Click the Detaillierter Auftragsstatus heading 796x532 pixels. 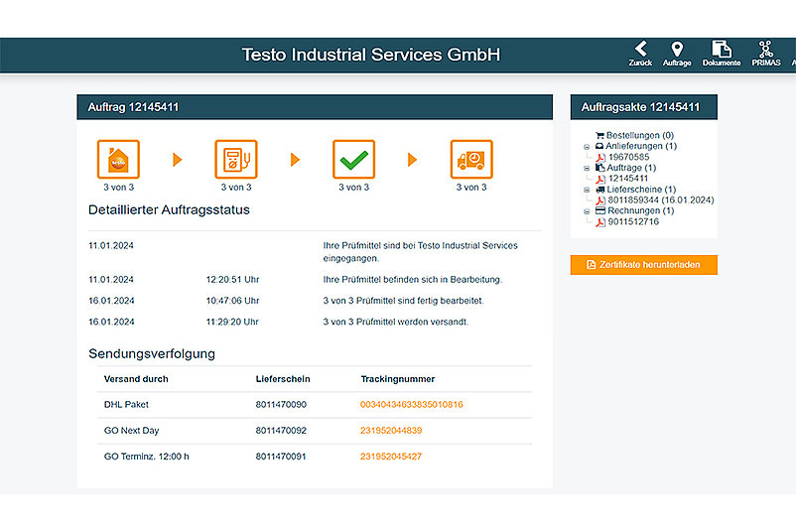pyautogui.click(x=169, y=210)
